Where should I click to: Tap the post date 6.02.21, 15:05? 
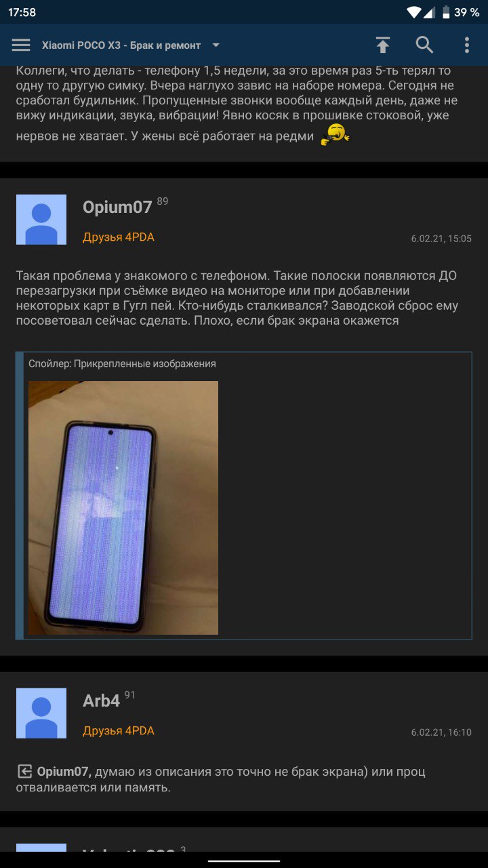(441, 239)
